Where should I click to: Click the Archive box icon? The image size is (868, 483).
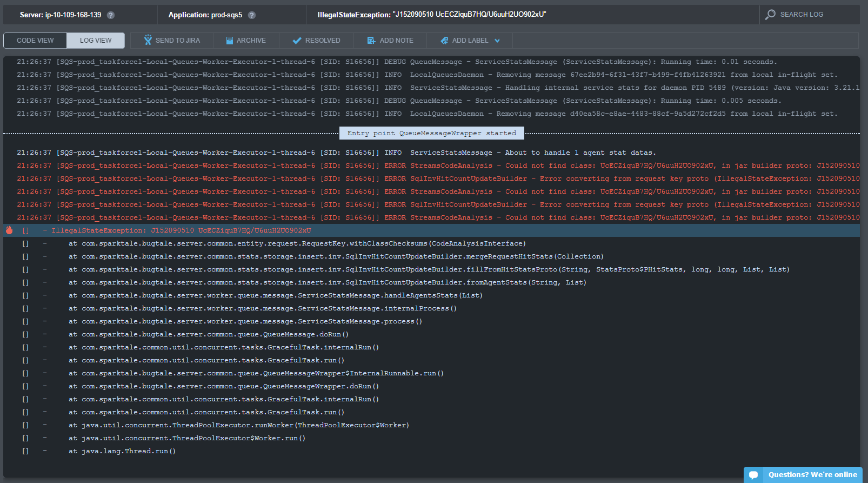(x=230, y=41)
